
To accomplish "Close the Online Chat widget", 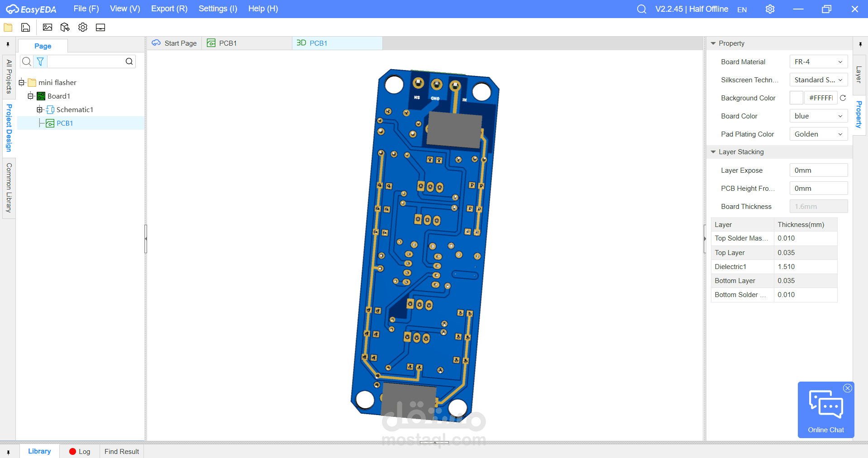I will [848, 388].
